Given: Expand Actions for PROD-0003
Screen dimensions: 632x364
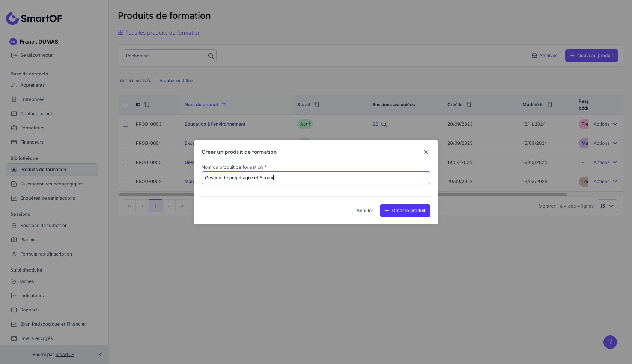Looking at the screenshot, I should 605,124.
